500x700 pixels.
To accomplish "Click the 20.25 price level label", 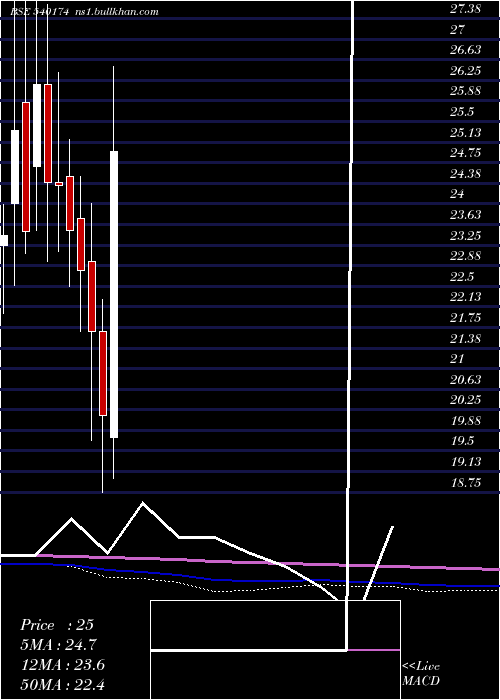I will coord(465,400).
